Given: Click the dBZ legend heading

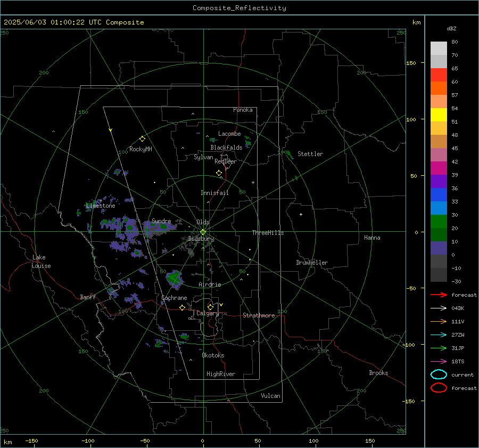Looking at the screenshot, I should tap(451, 28).
